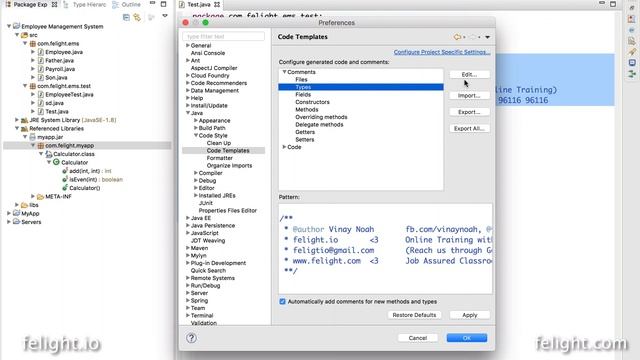Click the Export... button
The height and width of the screenshot is (360, 640).
point(469,112)
